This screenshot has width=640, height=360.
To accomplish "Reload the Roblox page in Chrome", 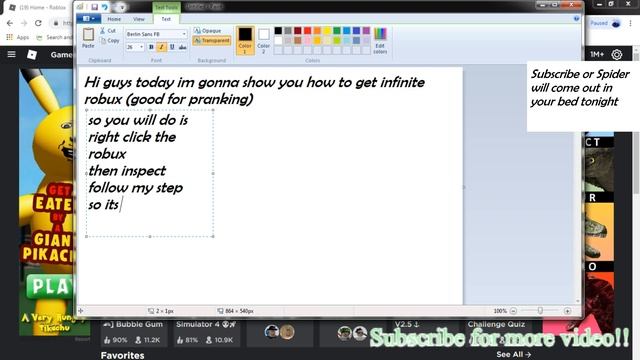I will coord(38,23).
